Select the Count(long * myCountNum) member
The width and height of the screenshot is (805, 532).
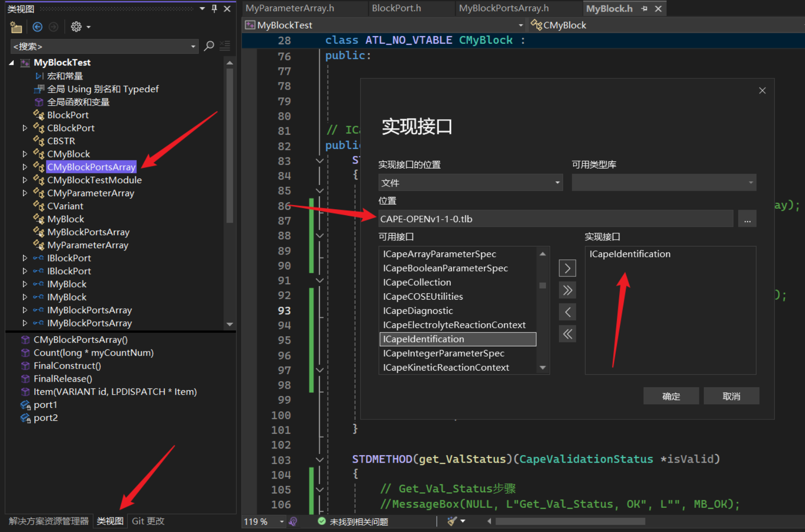coord(94,353)
